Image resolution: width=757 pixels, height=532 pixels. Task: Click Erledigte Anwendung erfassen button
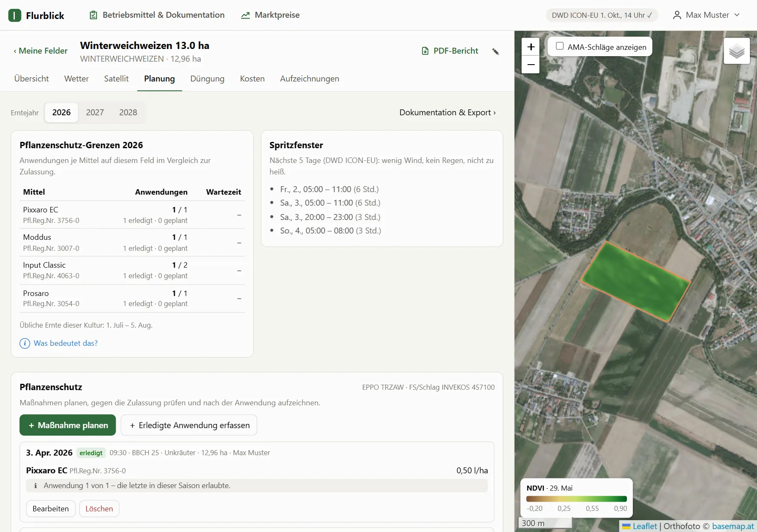(x=189, y=425)
